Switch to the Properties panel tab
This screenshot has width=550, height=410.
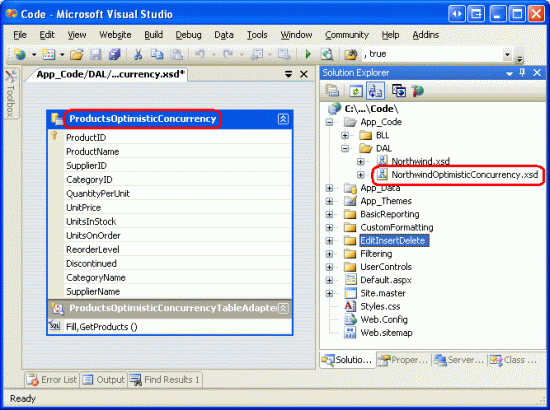403,360
